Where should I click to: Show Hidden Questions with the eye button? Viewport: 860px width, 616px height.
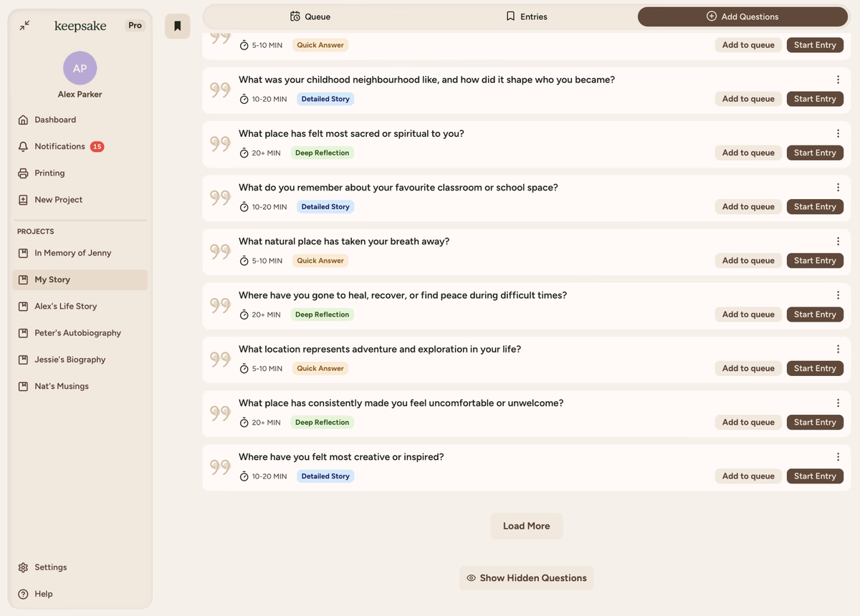(526, 578)
